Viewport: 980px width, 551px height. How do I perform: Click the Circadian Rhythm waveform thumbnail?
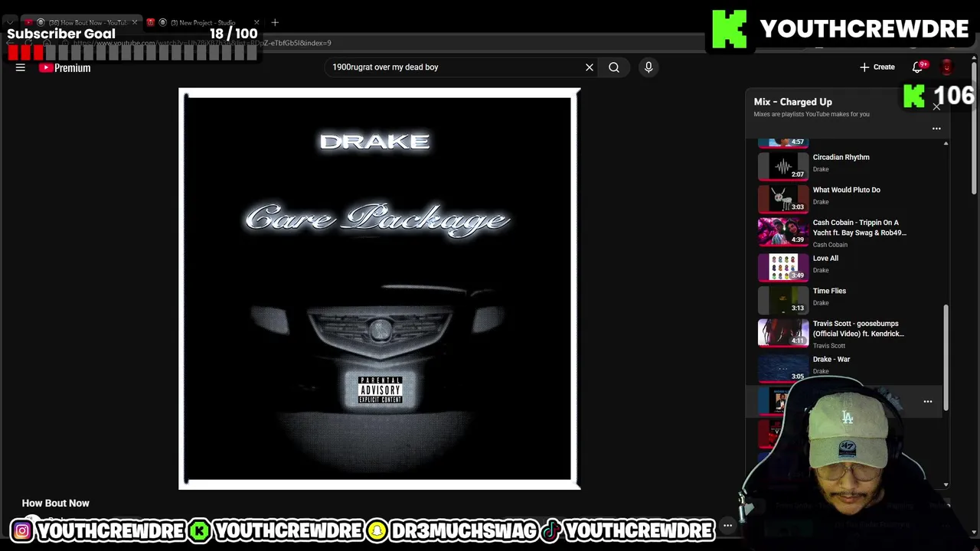point(783,166)
